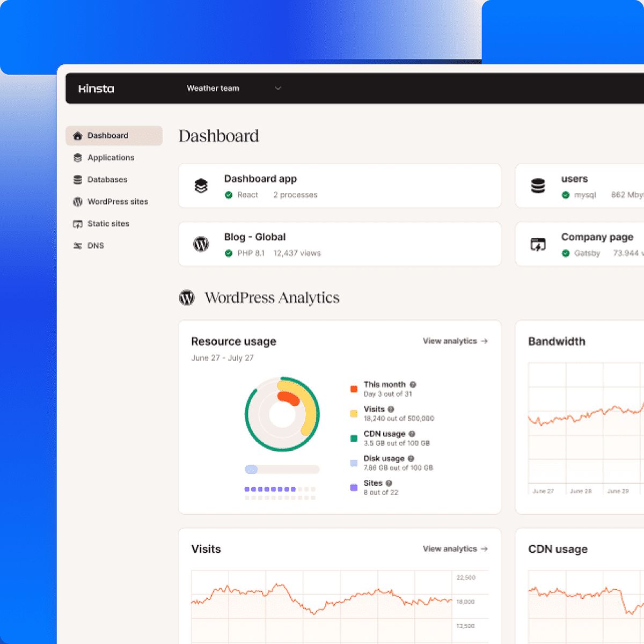Screen dimensions: 644x644
Task: Click the '7.86 GB out of 100 GB' text
Action: [x=398, y=467]
